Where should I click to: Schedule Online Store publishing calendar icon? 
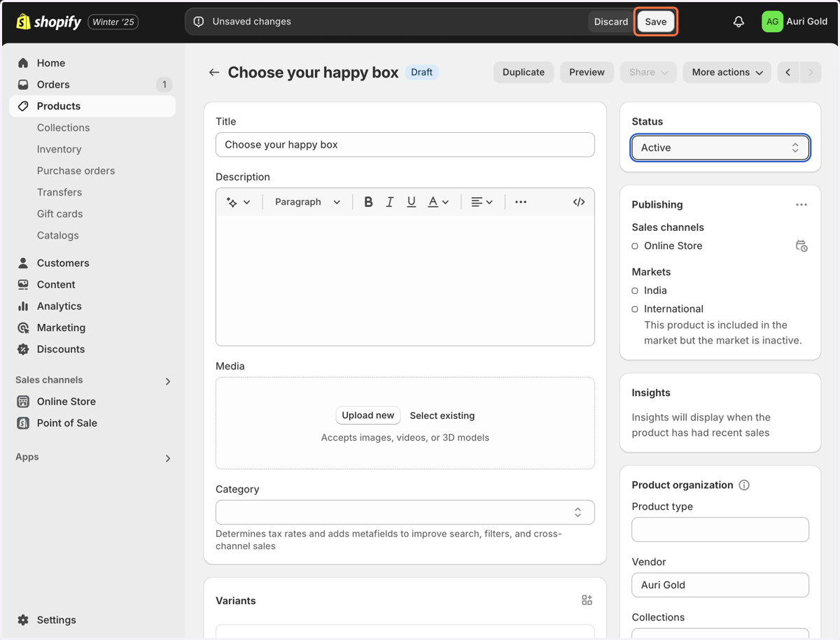(801, 246)
